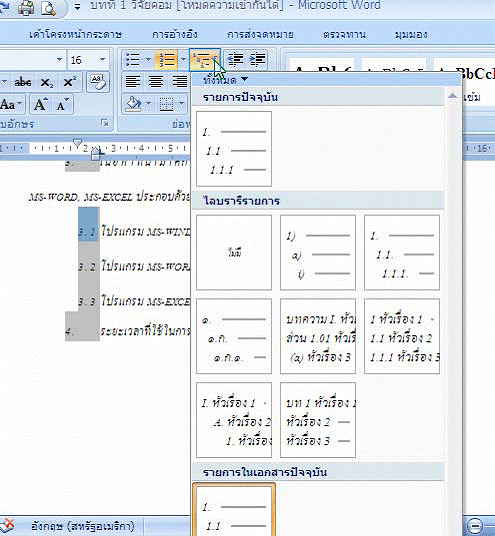This screenshot has width=495, height=536.
Task: Open the Page Layout tab เค้าโครงหน้ากระดาษ
Action: (x=75, y=35)
